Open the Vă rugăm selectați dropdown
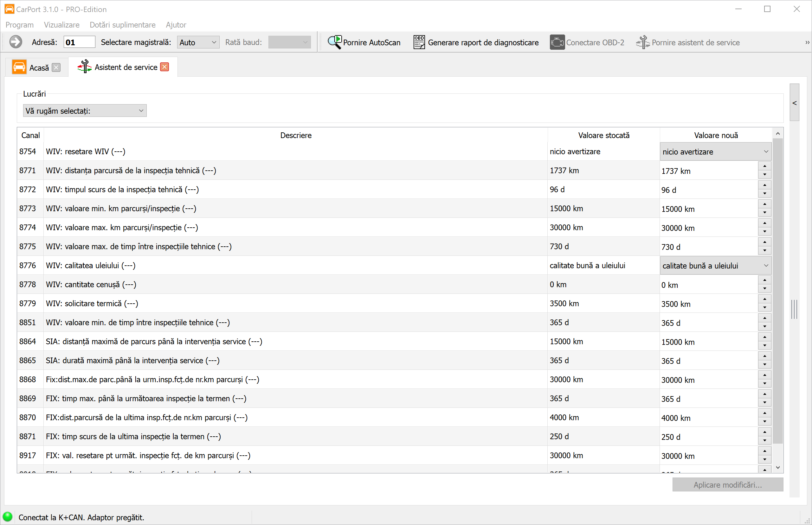This screenshot has width=812, height=525. tap(85, 111)
